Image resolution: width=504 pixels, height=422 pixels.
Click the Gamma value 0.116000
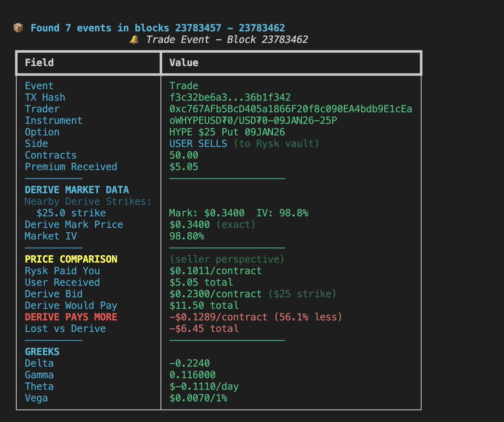[192, 375]
